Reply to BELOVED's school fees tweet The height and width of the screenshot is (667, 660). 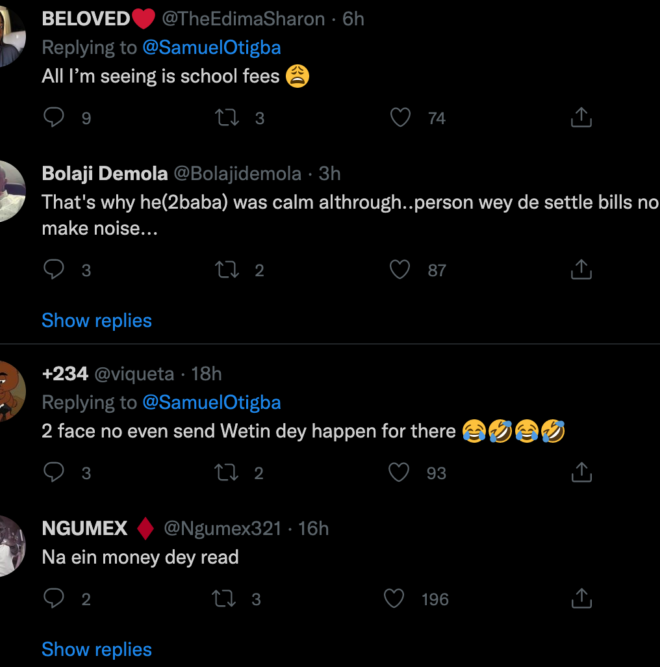[x=55, y=118]
